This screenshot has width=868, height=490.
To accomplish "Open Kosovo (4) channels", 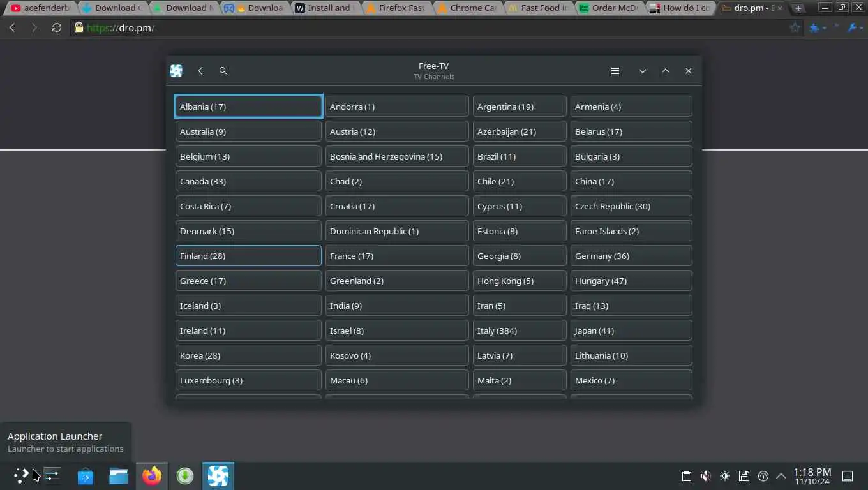I will pyautogui.click(x=397, y=355).
